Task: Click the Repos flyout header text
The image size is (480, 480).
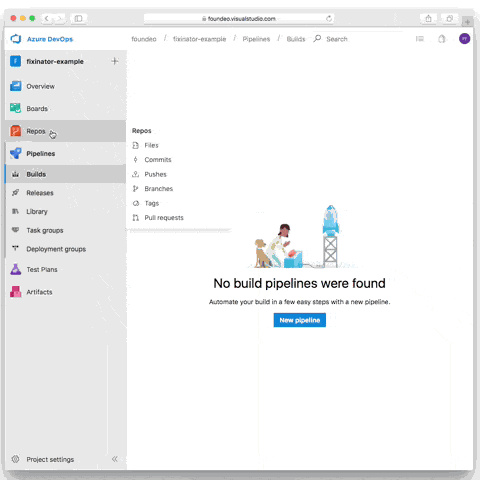Action: [141, 131]
